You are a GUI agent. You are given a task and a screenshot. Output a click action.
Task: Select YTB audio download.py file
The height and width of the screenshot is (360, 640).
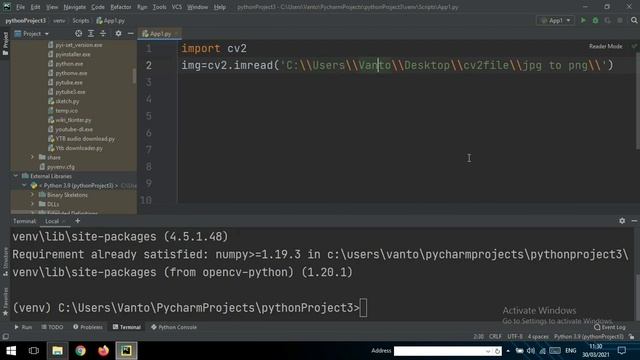click(x=85, y=139)
